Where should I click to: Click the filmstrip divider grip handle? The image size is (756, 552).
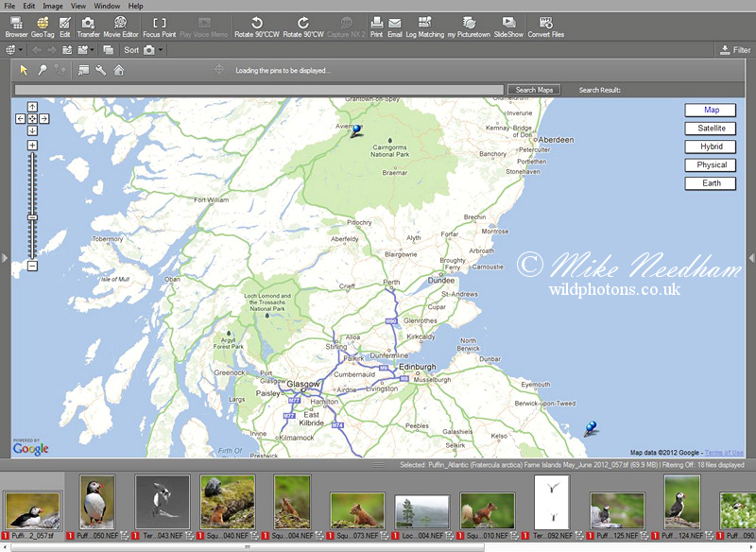click(x=378, y=465)
